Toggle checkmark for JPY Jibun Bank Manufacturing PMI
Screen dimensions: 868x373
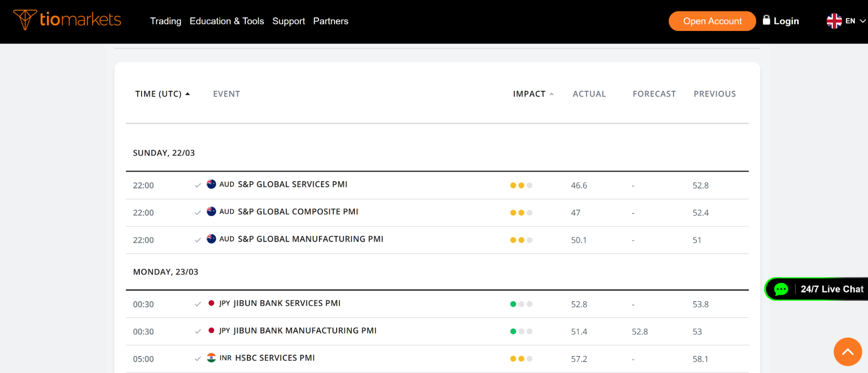click(198, 332)
